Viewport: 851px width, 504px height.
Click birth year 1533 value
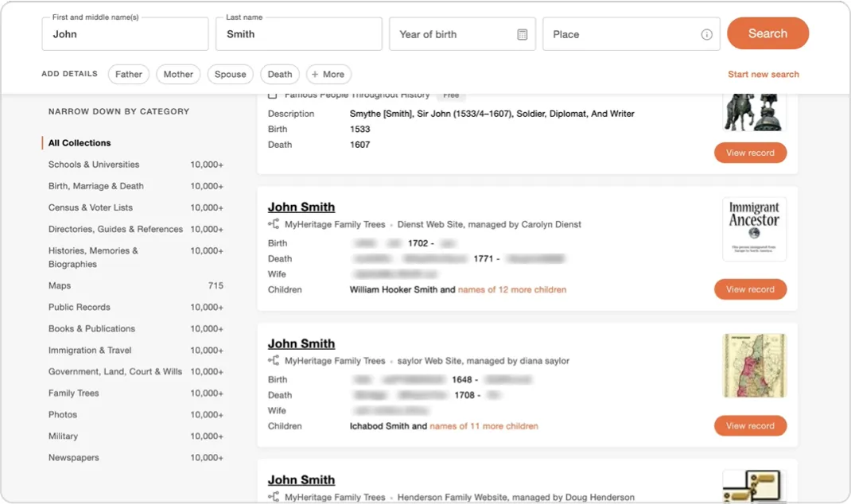[x=359, y=129]
